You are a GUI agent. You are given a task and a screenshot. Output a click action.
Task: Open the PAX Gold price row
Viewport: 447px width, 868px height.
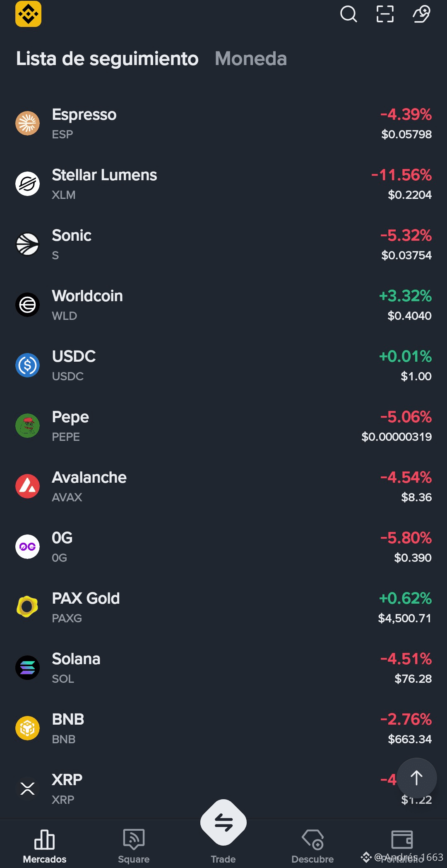223,607
